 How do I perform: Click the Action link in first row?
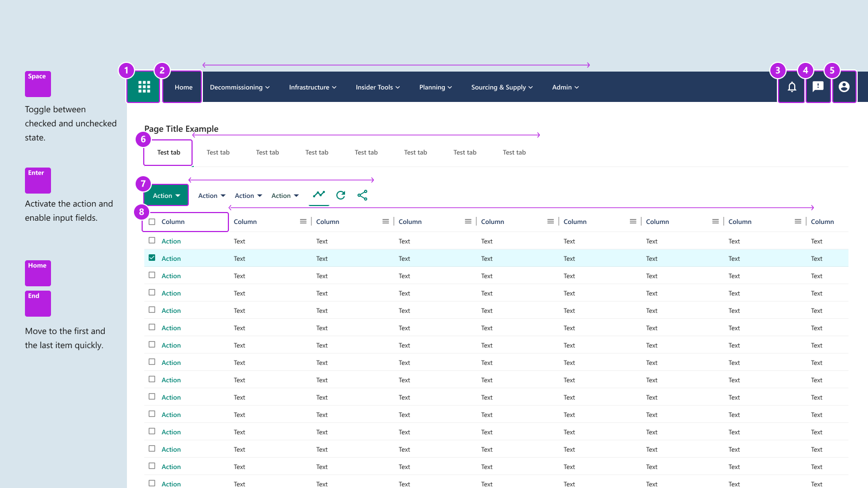click(171, 241)
